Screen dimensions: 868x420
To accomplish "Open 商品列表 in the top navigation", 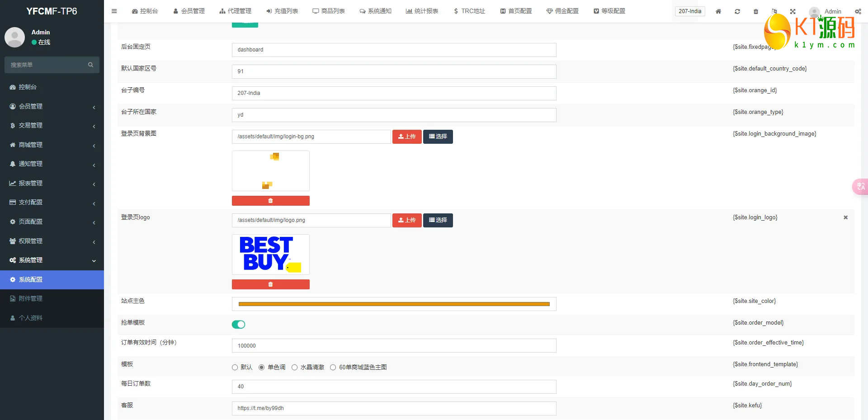I will coord(329,11).
